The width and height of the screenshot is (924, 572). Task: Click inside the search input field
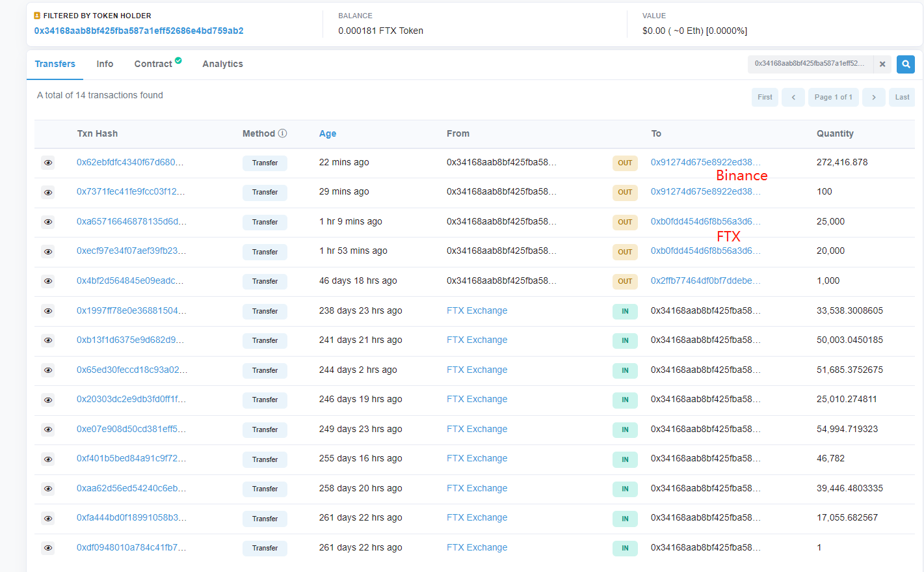810,64
